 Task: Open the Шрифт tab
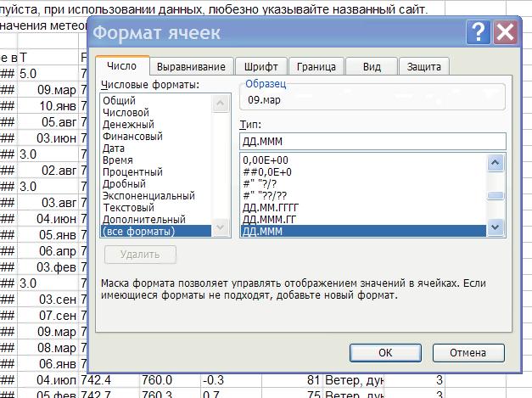260,67
